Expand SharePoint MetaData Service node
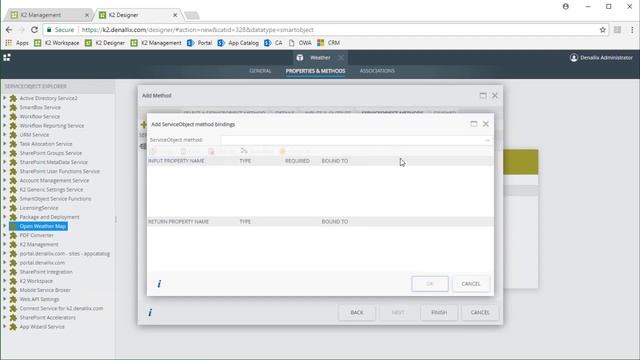Image resolution: width=640 pixels, height=360 pixels. [x=4, y=162]
